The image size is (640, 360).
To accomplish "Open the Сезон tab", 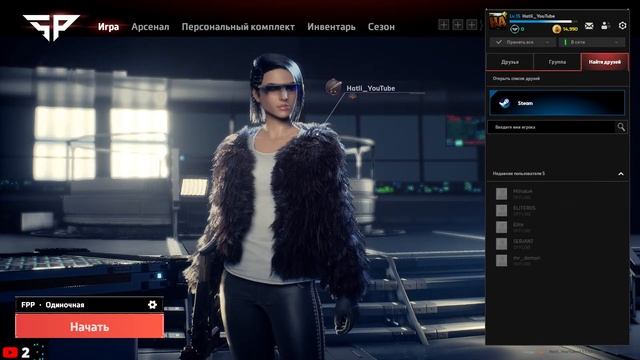I will [x=381, y=27].
